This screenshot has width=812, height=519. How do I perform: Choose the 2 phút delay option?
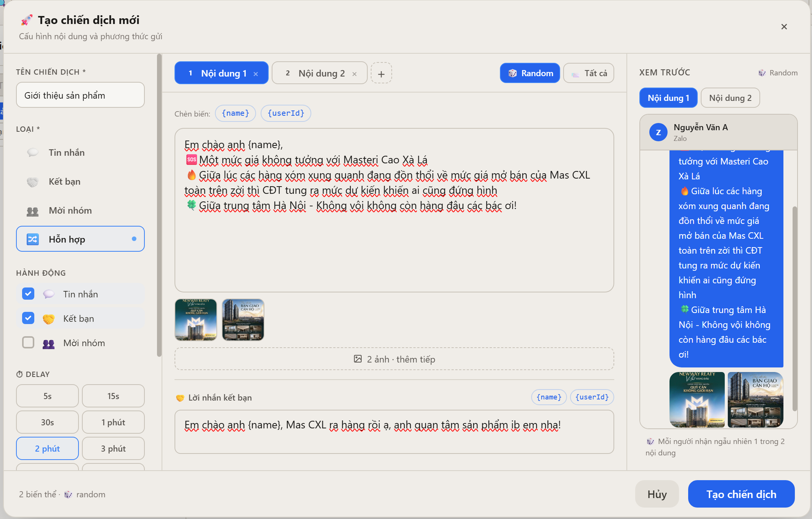pyautogui.click(x=47, y=449)
